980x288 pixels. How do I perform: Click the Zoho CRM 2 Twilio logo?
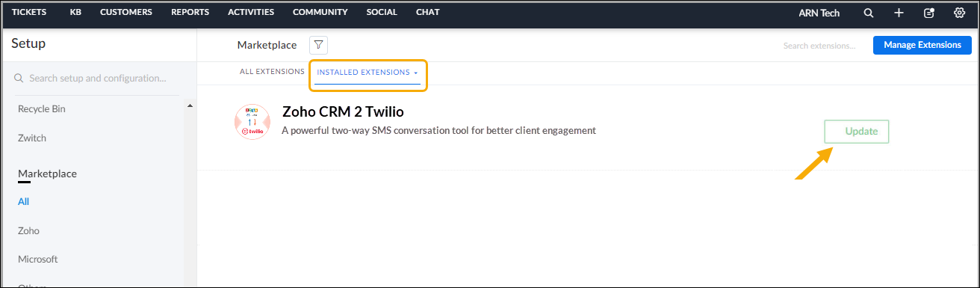252,122
